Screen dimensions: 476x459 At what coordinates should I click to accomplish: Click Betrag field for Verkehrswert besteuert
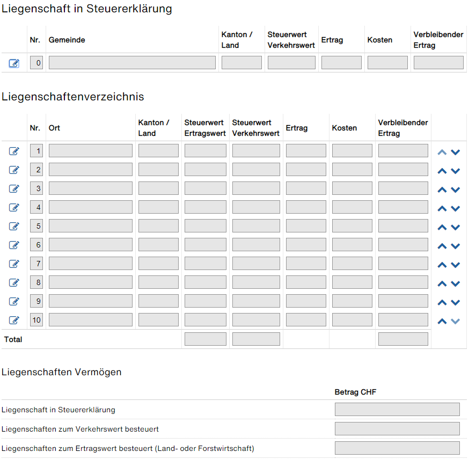[x=397, y=428]
